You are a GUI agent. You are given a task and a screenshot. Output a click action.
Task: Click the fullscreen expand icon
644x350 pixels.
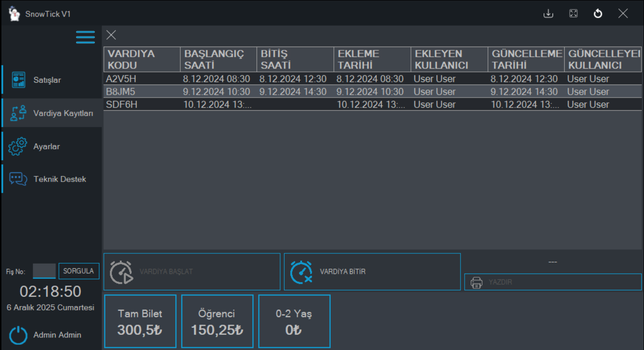coord(573,14)
